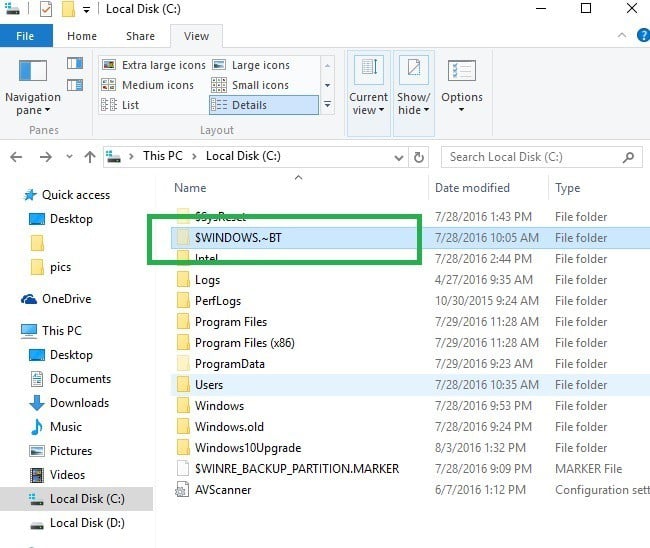Viewport: 650px width, 548px height.
Task: Open the Options dropdown arrow
Action: [x=461, y=110]
